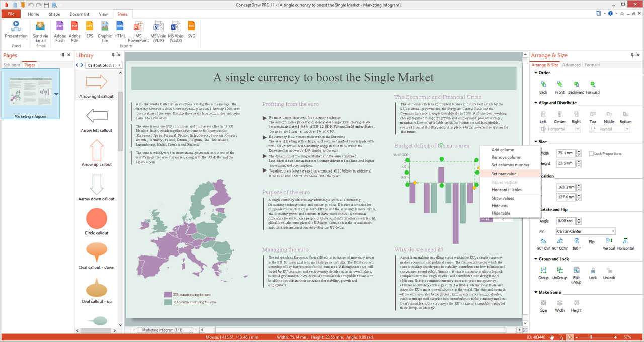Start the Presentation panel
This screenshot has width=644, height=342.
pyautogui.click(x=16, y=29)
